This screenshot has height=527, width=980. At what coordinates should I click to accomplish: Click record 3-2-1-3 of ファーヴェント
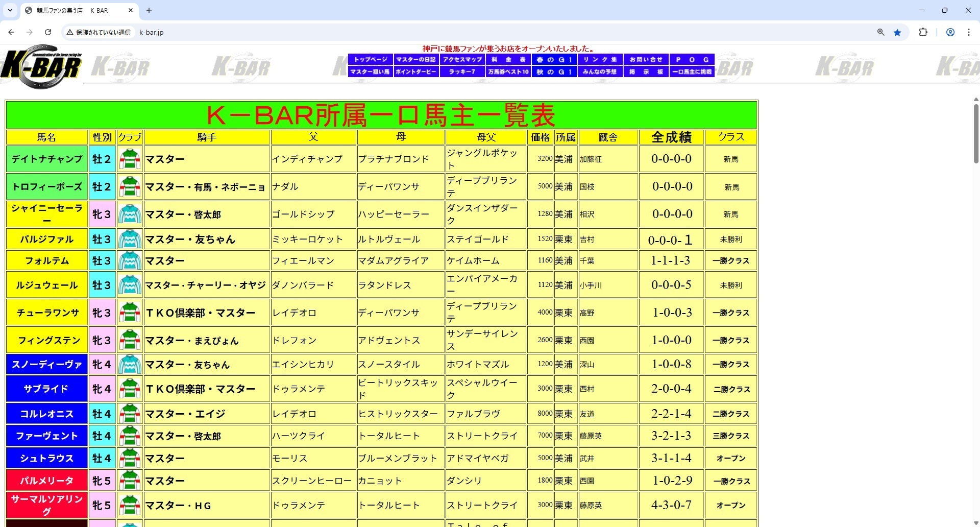(x=672, y=436)
